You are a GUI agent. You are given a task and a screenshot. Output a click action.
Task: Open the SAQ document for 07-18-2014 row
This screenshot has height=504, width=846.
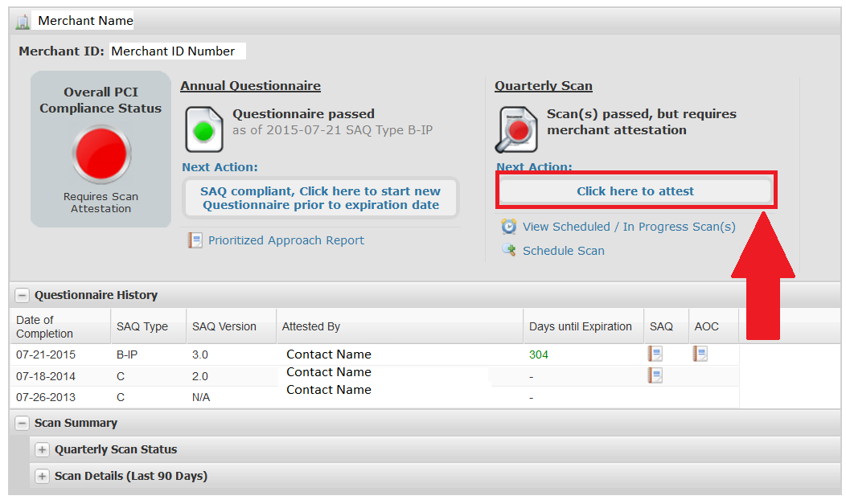coord(655,375)
